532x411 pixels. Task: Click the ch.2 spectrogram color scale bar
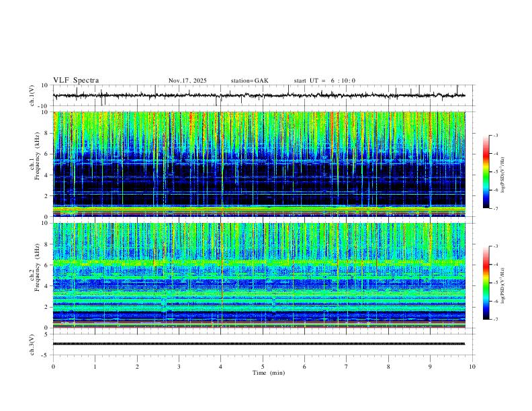[x=486, y=283]
